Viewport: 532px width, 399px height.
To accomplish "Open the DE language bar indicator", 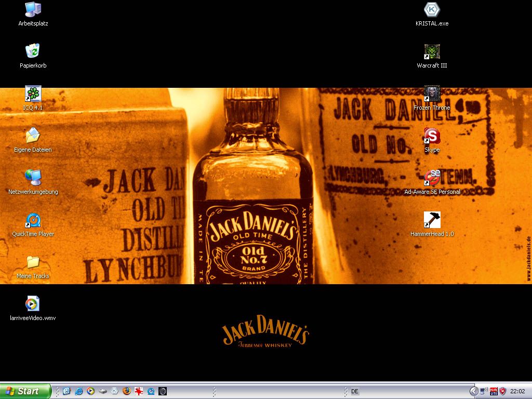I will 354,392.
